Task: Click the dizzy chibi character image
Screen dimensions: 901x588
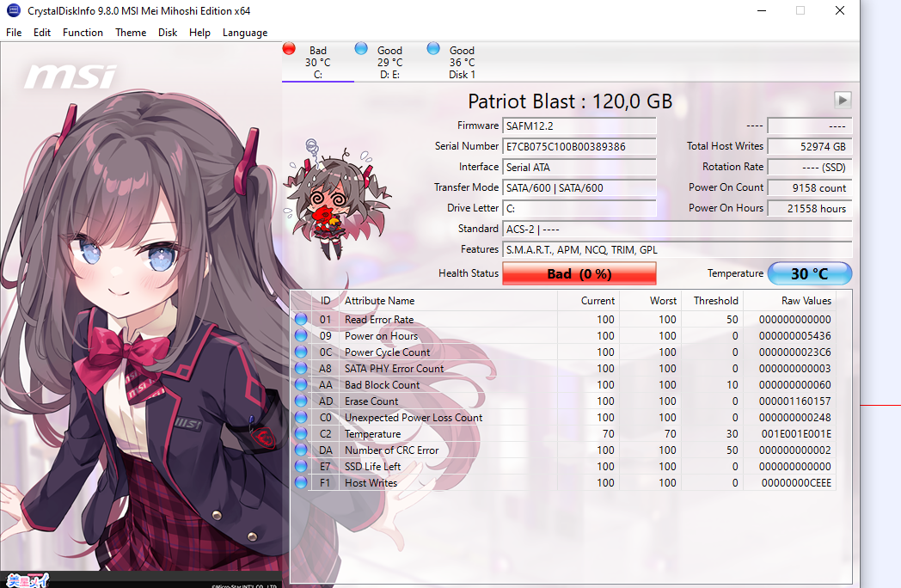Action: [337, 199]
